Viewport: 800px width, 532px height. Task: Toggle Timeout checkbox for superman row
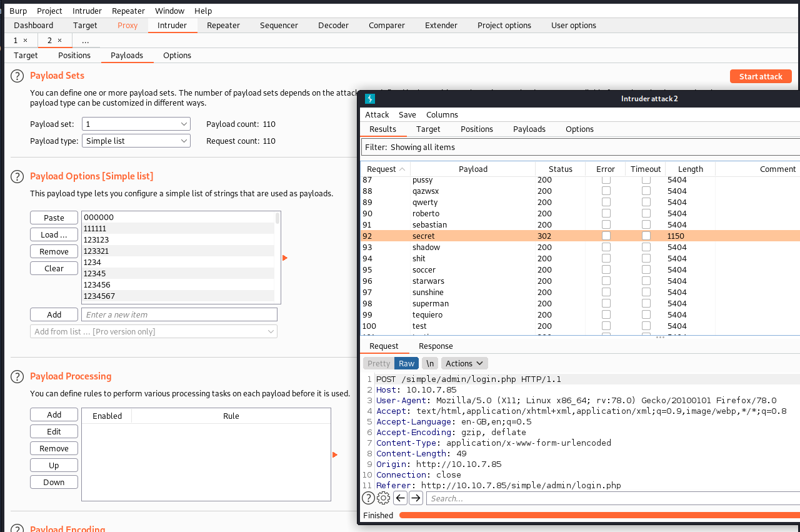pyautogui.click(x=646, y=303)
